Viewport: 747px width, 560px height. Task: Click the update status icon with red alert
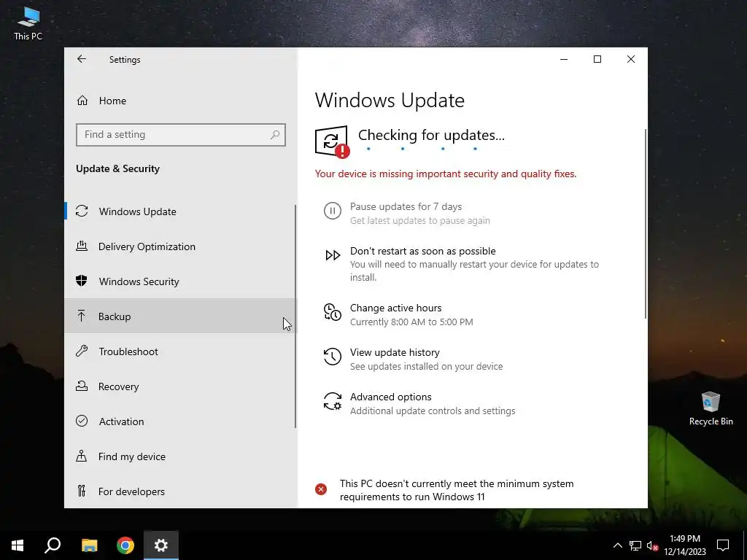pos(332,141)
